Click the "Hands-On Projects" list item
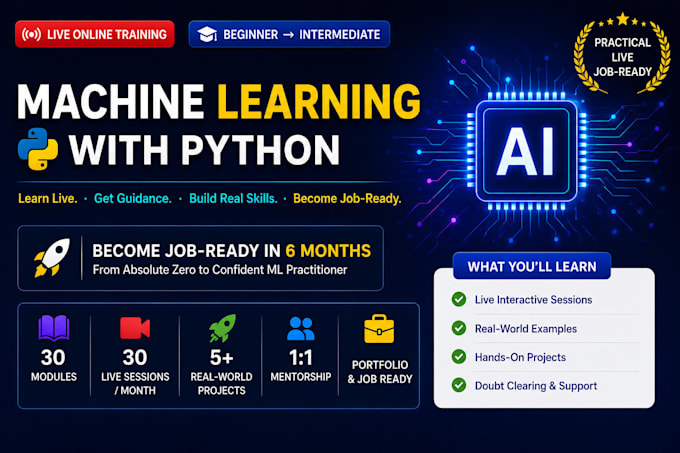680x453 pixels. coord(520,357)
